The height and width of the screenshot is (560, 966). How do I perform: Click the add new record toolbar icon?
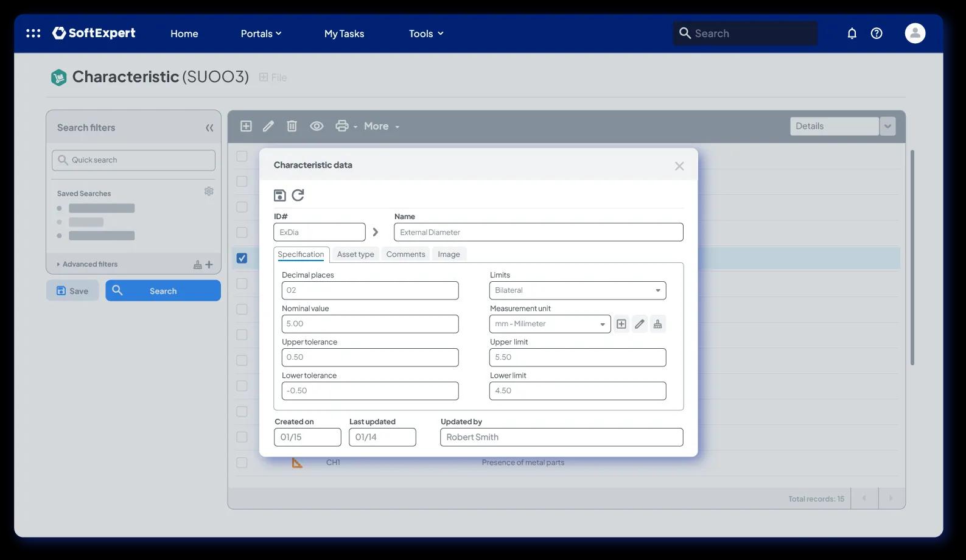pos(246,126)
